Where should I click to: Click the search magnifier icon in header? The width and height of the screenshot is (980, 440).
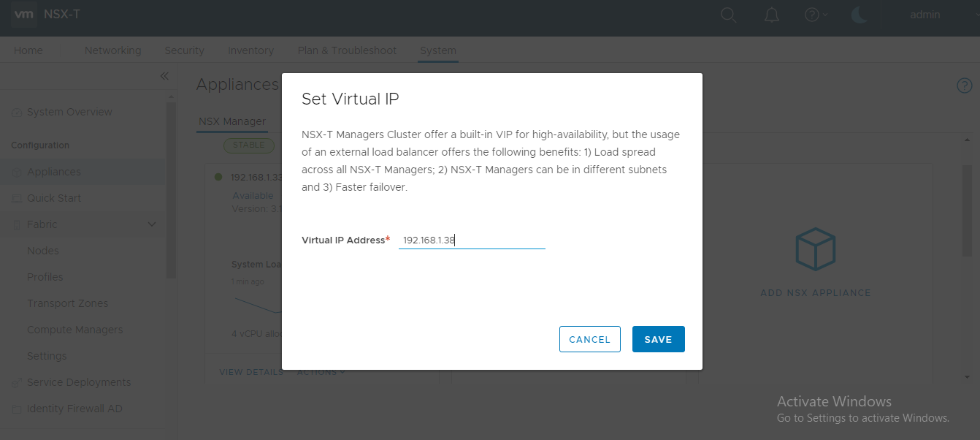(728, 15)
